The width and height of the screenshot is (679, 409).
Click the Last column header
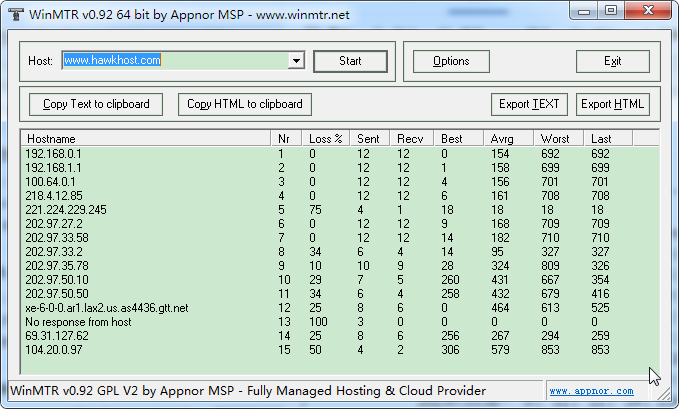pos(608,139)
